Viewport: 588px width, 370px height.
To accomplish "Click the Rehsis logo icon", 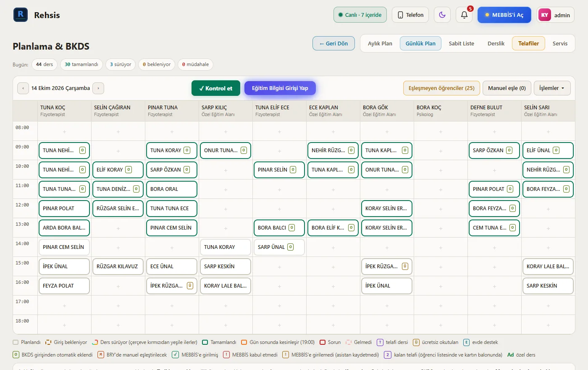I will point(21,15).
